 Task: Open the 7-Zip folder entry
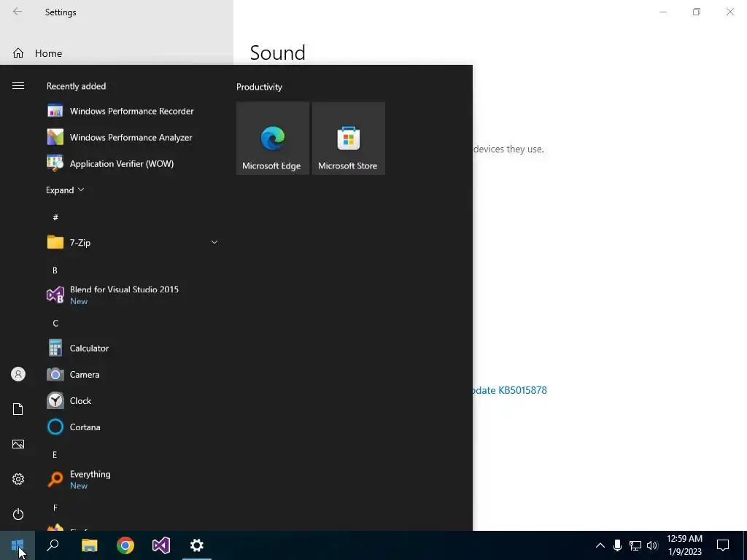[x=132, y=242]
